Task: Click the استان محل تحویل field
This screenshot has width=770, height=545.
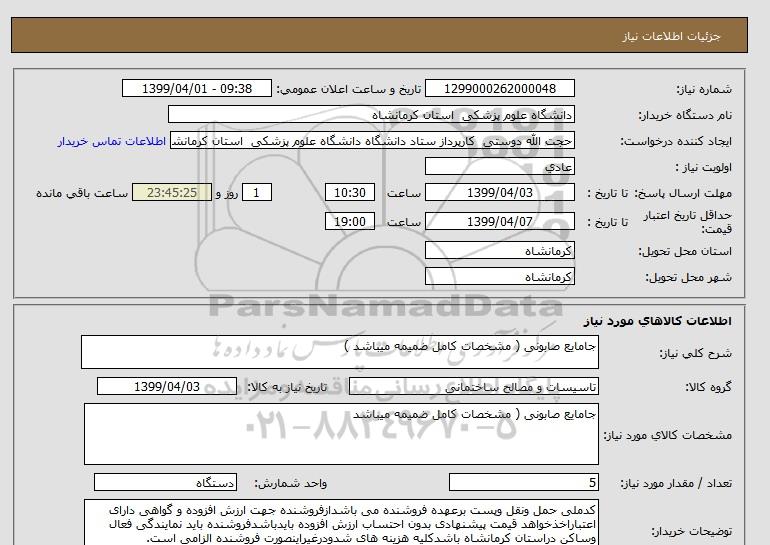Action: click(499, 250)
